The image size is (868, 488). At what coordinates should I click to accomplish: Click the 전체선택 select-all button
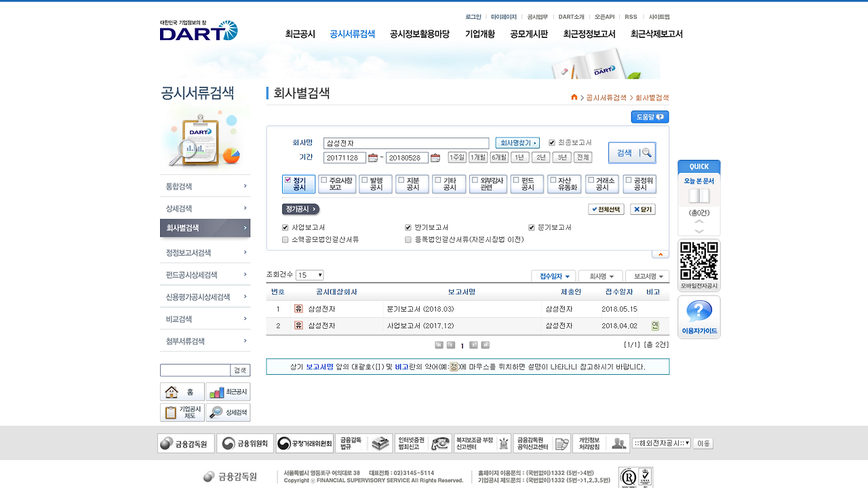(x=606, y=209)
